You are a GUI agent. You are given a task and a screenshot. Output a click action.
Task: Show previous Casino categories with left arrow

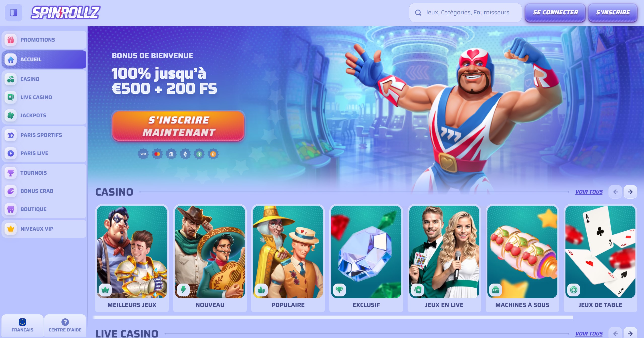click(615, 192)
